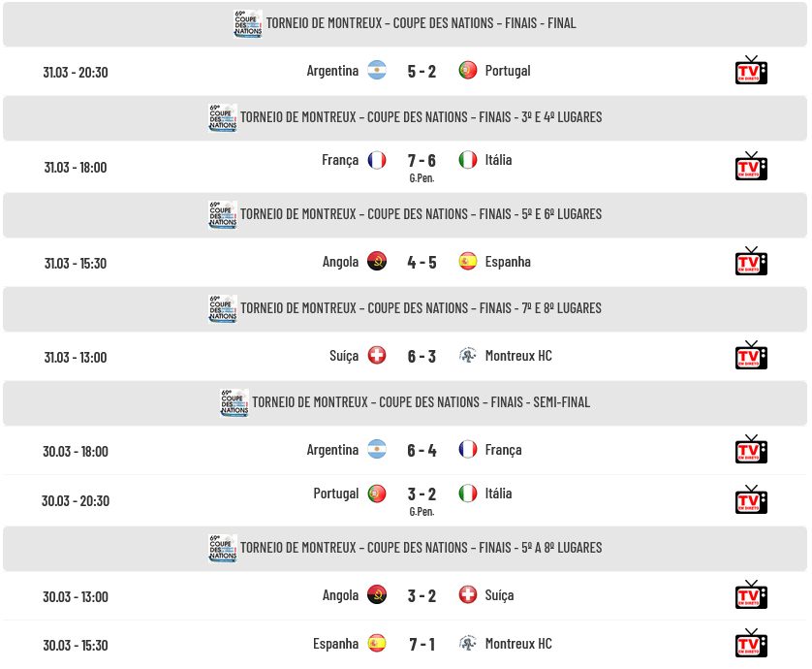Select Espanha team name in 5º/6º match
The image size is (812, 669).
point(508,262)
